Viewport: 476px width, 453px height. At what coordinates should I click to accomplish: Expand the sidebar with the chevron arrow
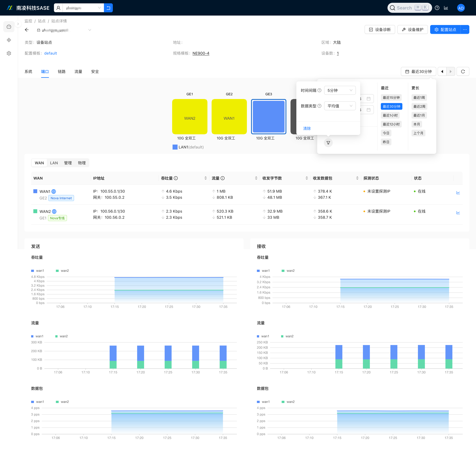point(18,24)
